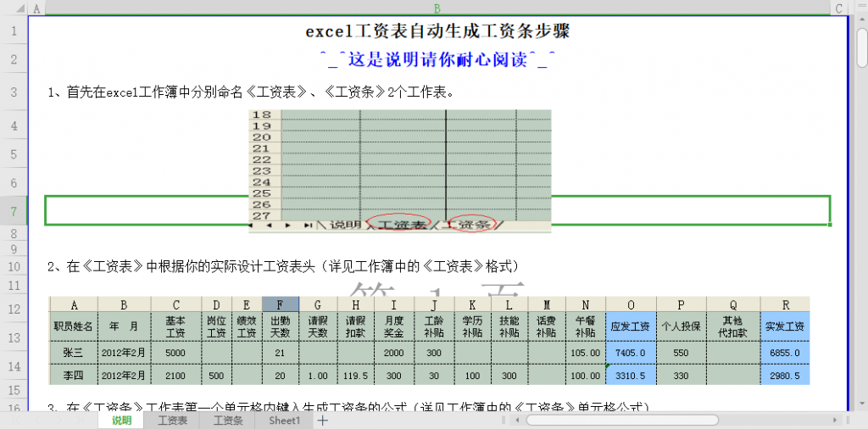
Task: Select row 5 header
Action: [14, 153]
